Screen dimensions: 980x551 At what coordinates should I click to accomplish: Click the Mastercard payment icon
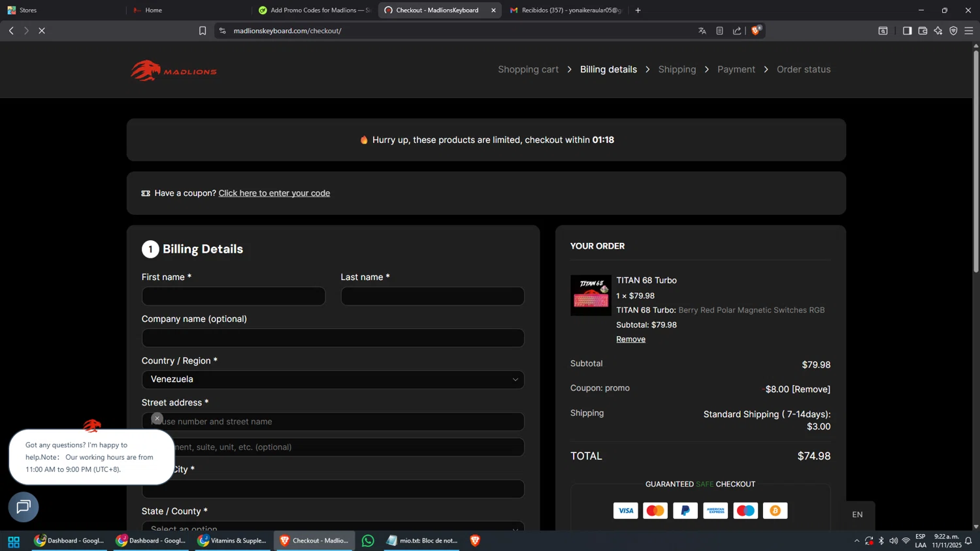pyautogui.click(x=655, y=511)
